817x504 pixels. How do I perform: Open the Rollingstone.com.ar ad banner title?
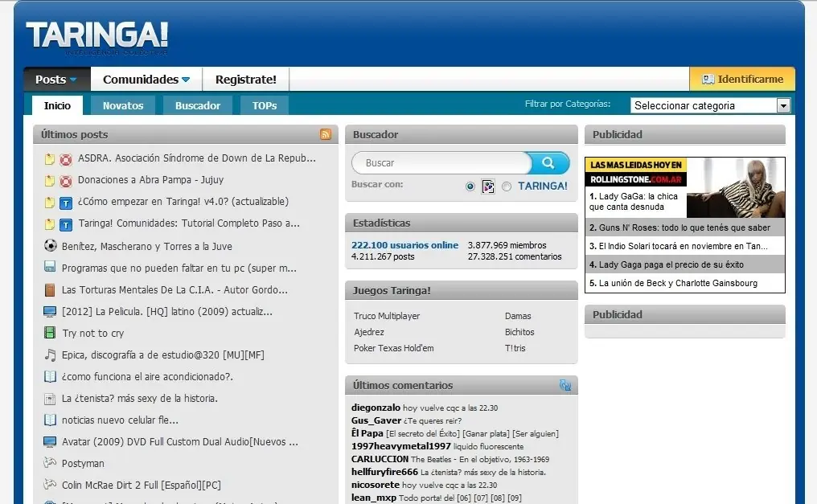(636, 172)
